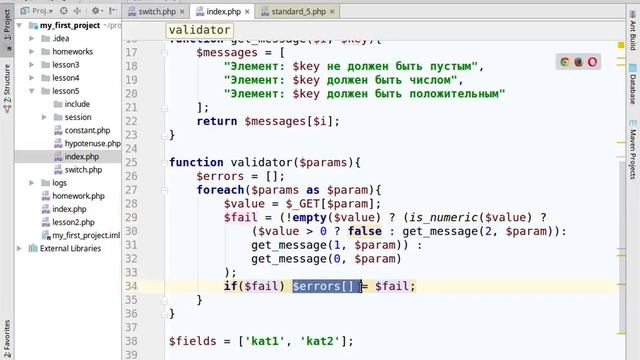Click the External Libraries icon
Screen dimensions: 640x360
coord(33,248)
